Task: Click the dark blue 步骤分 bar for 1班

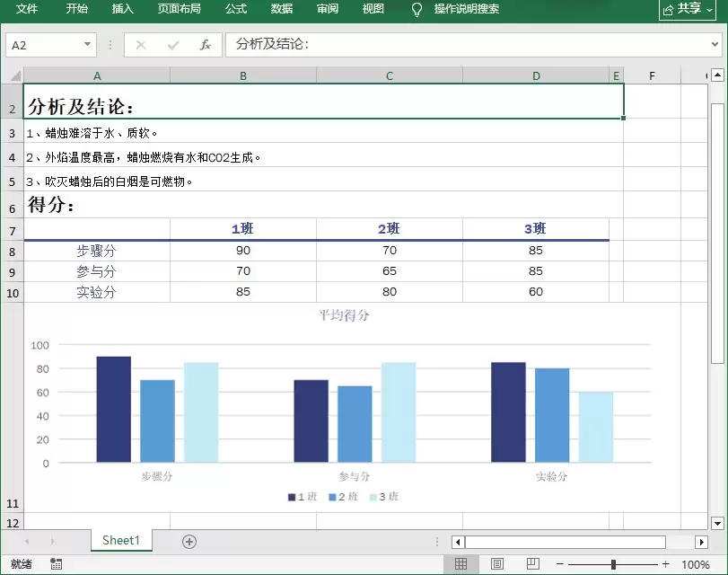Action: (x=114, y=410)
